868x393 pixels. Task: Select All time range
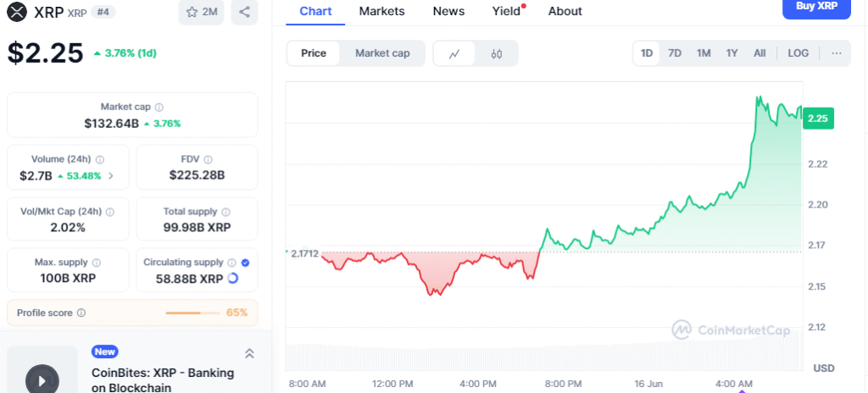(759, 53)
